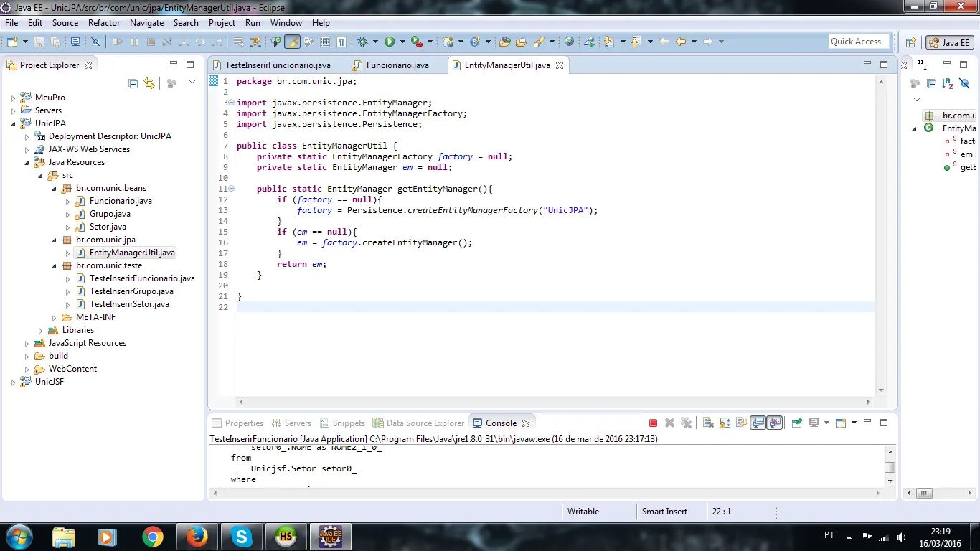
Task: Click the green Run button in toolbar
Action: click(390, 42)
